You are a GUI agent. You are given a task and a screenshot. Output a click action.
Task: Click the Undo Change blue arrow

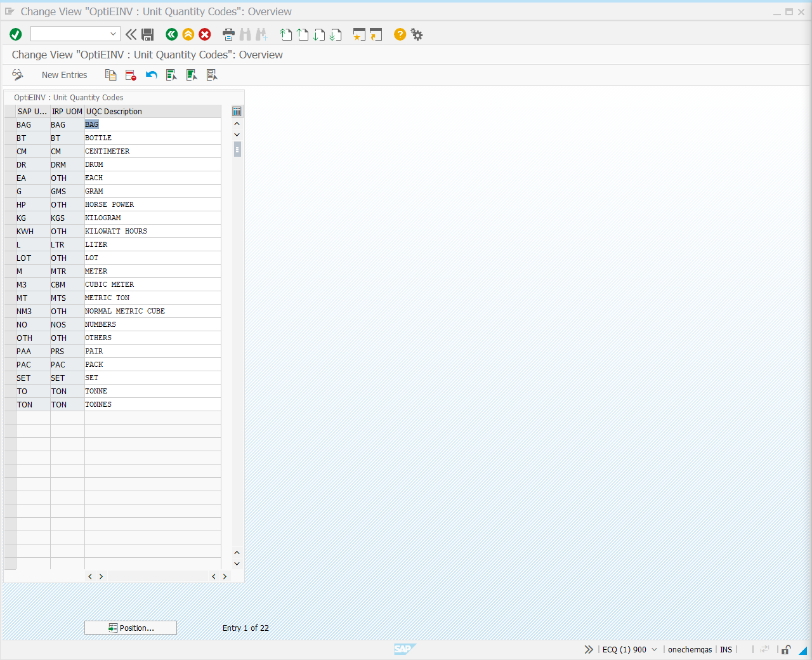point(151,75)
